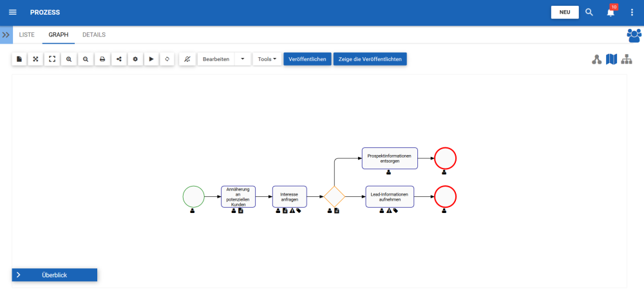Select the Interesse anfragen task box

pyautogui.click(x=290, y=196)
